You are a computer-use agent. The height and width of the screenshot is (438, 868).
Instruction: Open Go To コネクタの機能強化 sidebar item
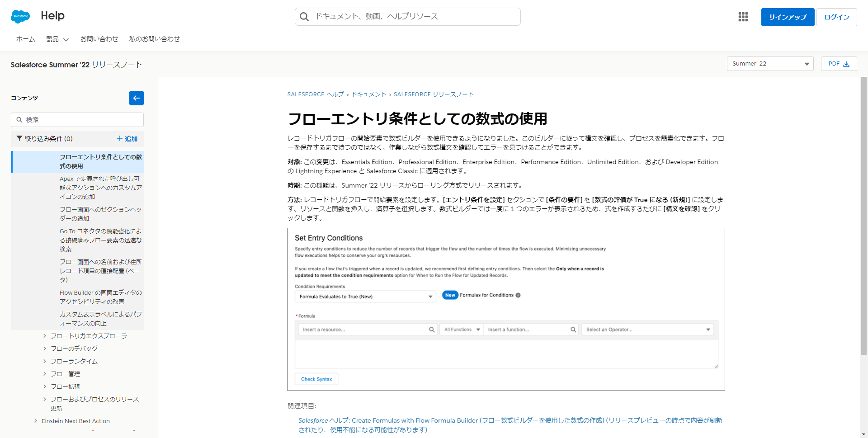101,240
